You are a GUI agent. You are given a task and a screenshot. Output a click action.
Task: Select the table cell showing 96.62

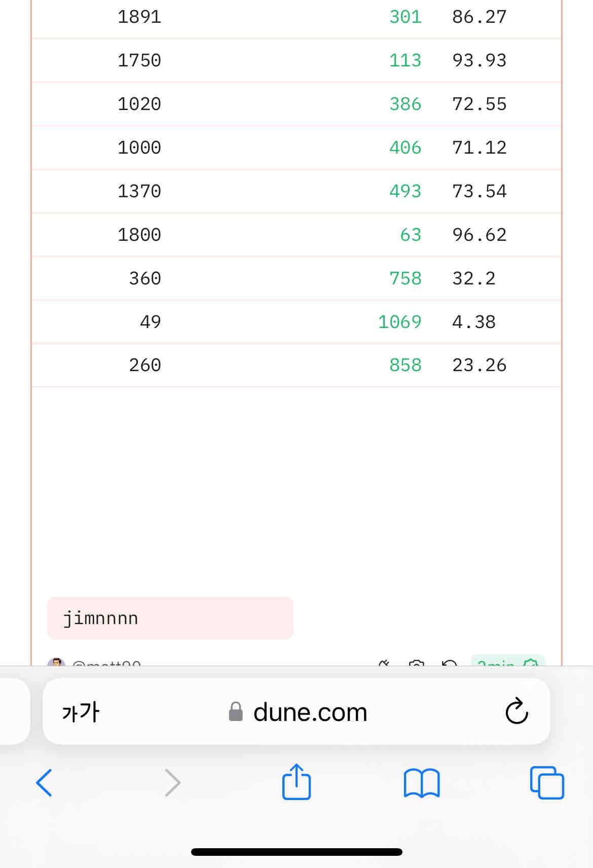479,235
